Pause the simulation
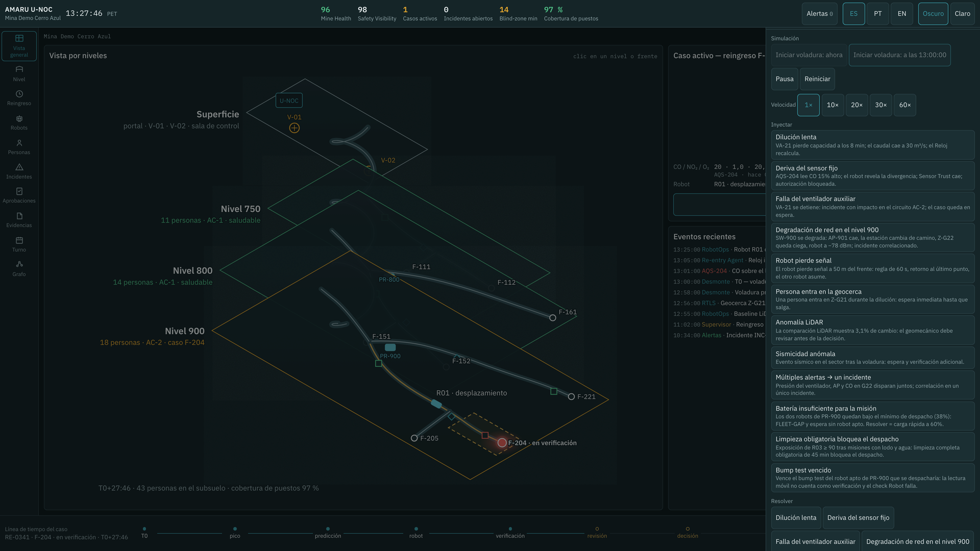 pos(785,79)
